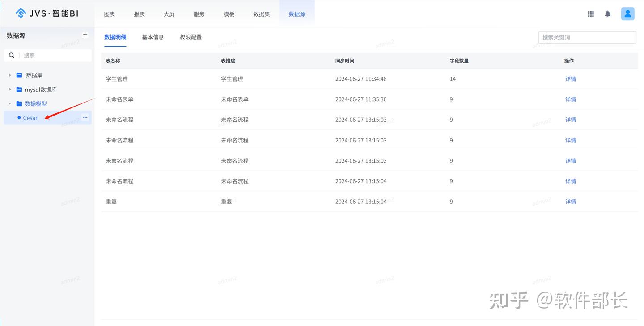Switch to the 基本信息 tab
This screenshot has height=326, width=644.
tap(153, 37)
